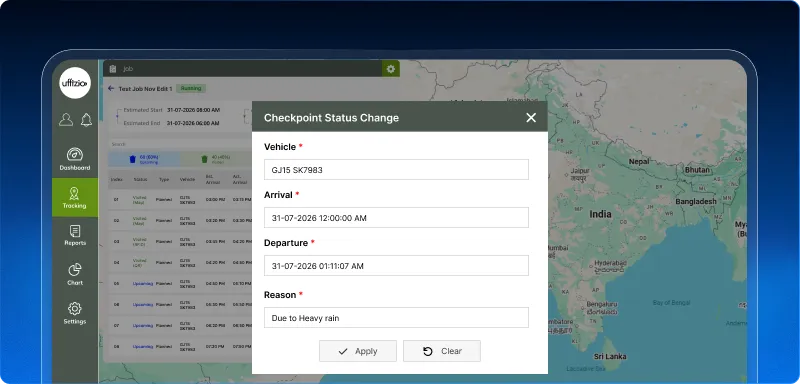Click the Vehicle field GJ15 SK7983
Image resolution: width=800 pixels, height=384 pixels.
pos(396,170)
